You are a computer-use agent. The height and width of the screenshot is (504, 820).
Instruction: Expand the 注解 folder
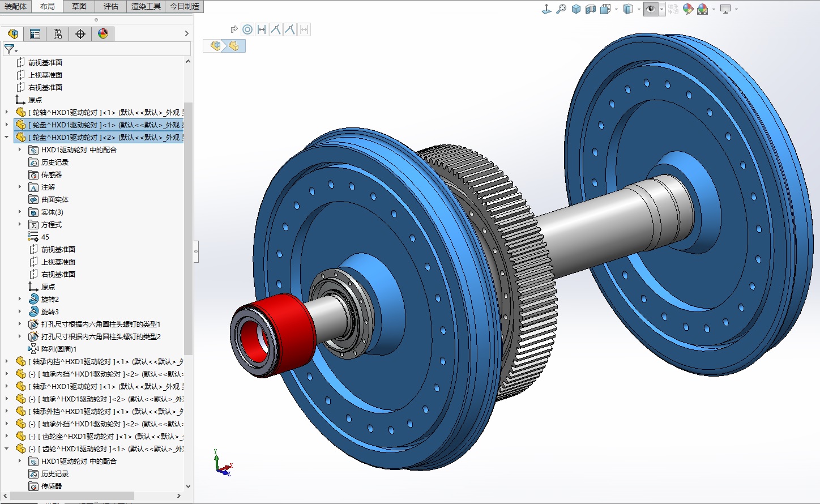pyautogui.click(x=20, y=187)
